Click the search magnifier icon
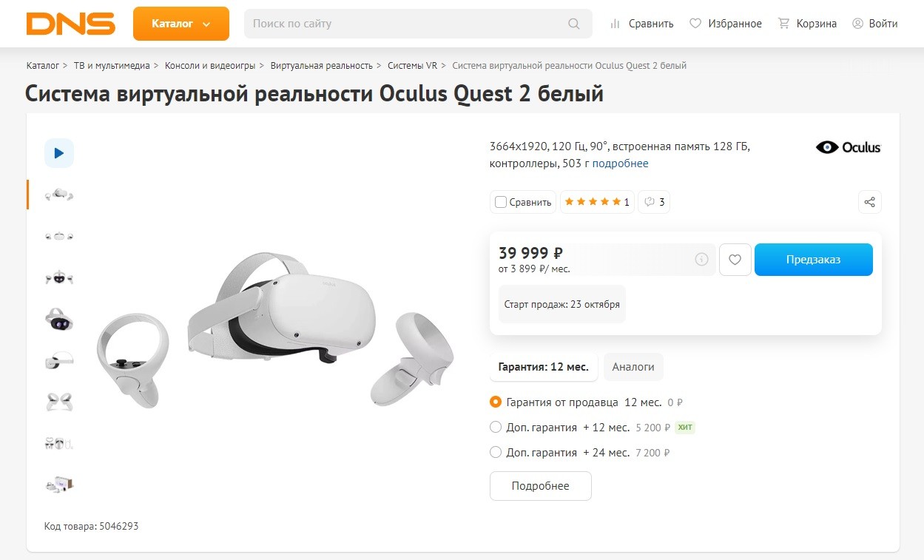This screenshot has width=924, height=560. (x=574, y=24)
